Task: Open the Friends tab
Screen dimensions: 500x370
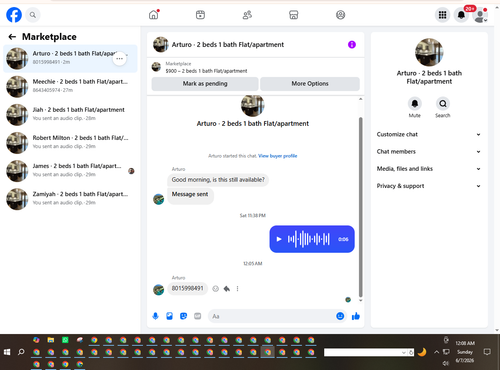Action: click(x=247, y=15)
